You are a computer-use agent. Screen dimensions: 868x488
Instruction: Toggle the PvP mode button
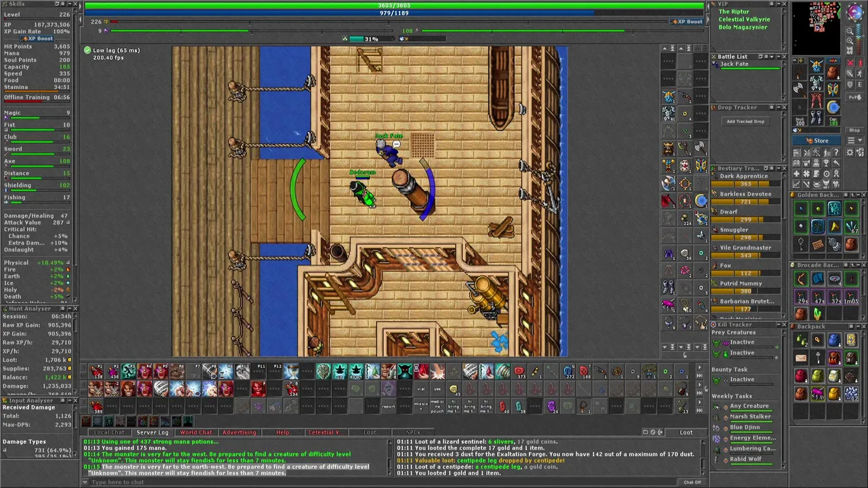(x=855, y=97)
